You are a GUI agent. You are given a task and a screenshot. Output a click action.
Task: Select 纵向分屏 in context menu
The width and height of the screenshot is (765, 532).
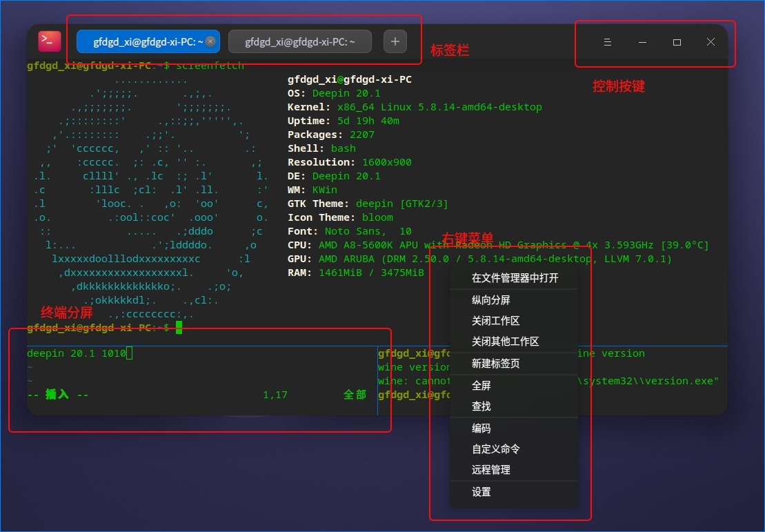point(514,300)
